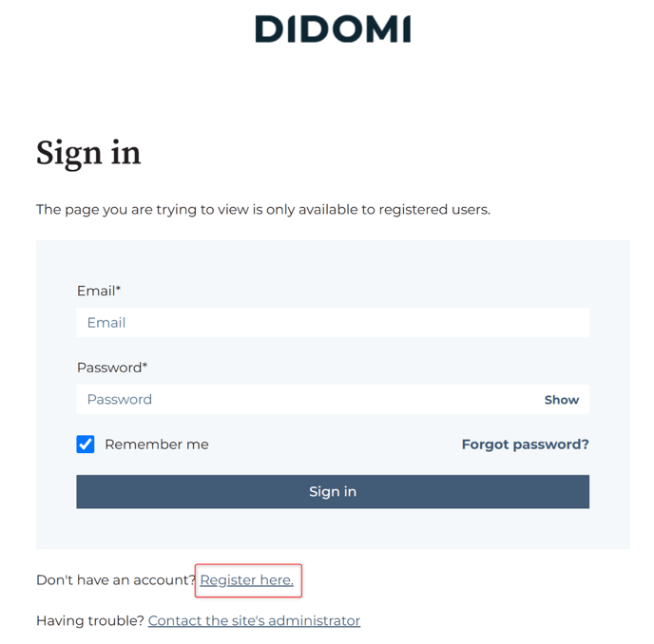Click the registered users notice text

point(263,209)
